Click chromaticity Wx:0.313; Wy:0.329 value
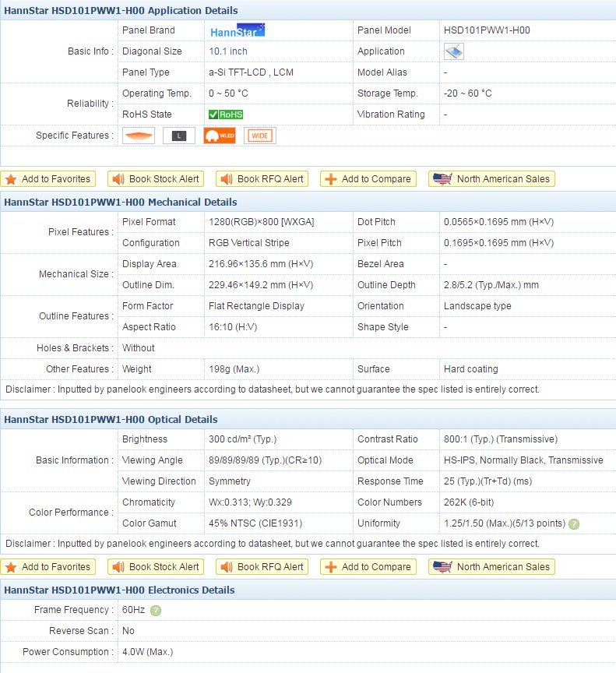Screen dimensions: 616x673 (x=250, y=502)
